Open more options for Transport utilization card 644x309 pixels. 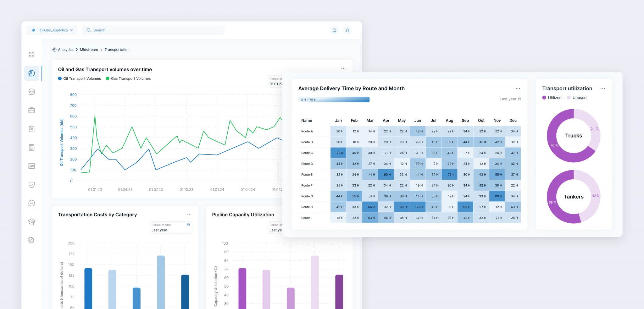point(602,89)
